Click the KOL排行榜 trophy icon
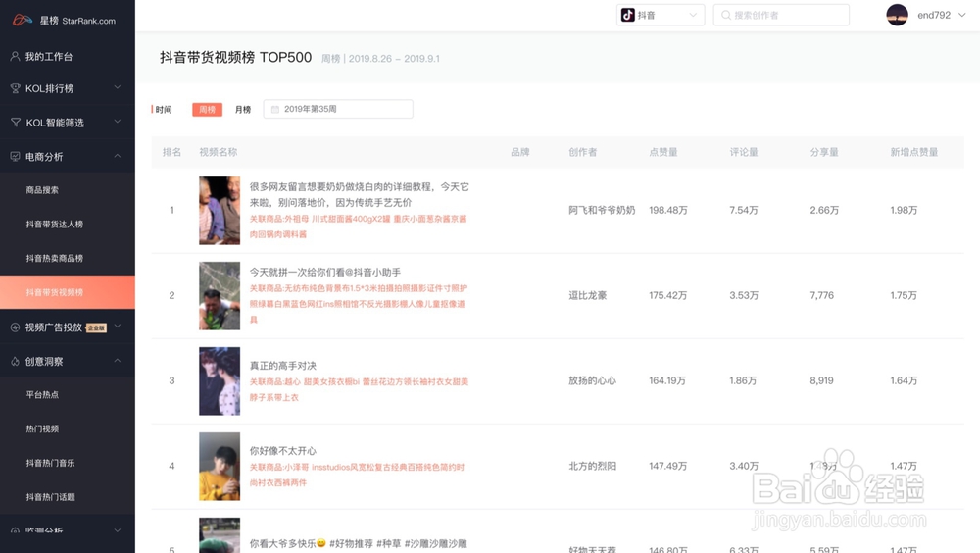Screen dimensions: 980x553 (15, 88)
